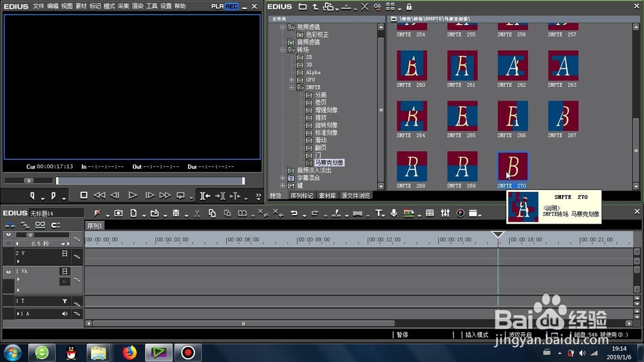Click the Cut (scissors) icon in timeline toolbar

[196, 213]
